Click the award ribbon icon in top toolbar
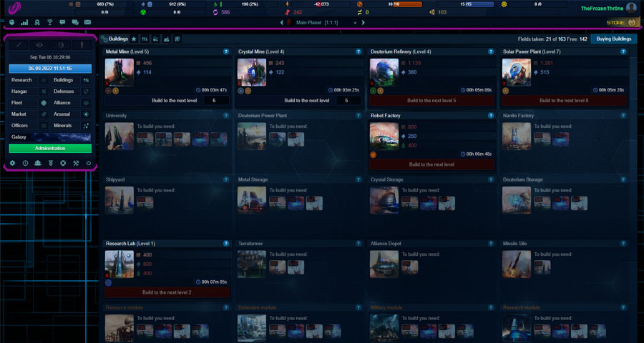 coord(37,23)
